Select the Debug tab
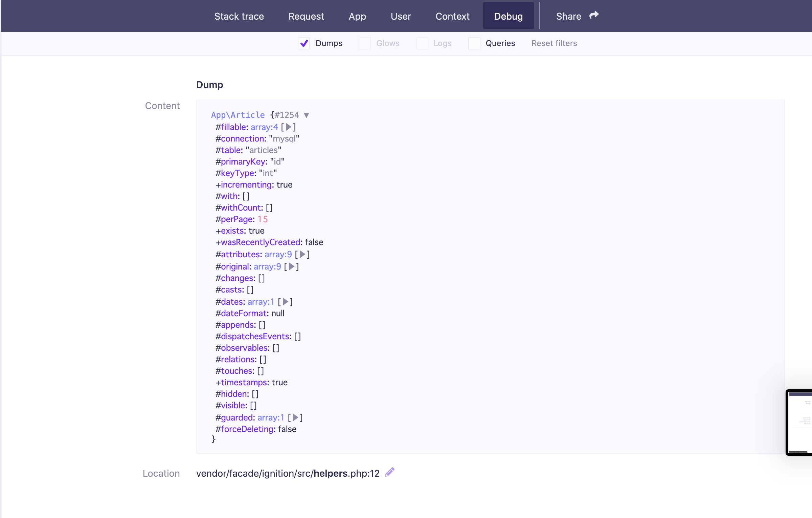 (508, 16)
